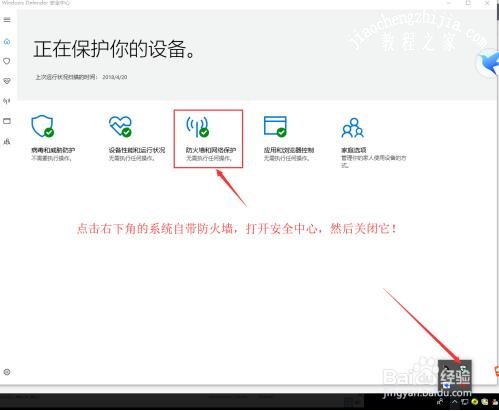Open the 病毒和威胁防护 tile
Image resolution: width=499 pixels, height=411 pixels.
(53, 138)
